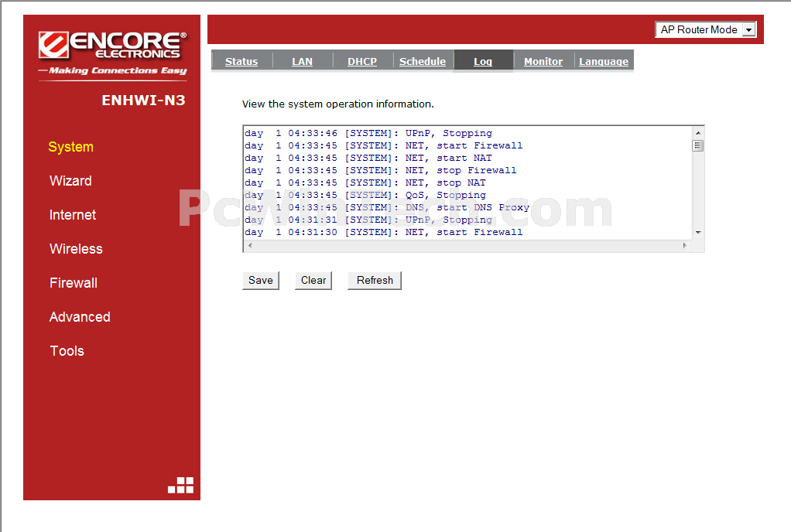Select the Log tab
This screenshot has height=532, width=791.
[x=483, y=61]
